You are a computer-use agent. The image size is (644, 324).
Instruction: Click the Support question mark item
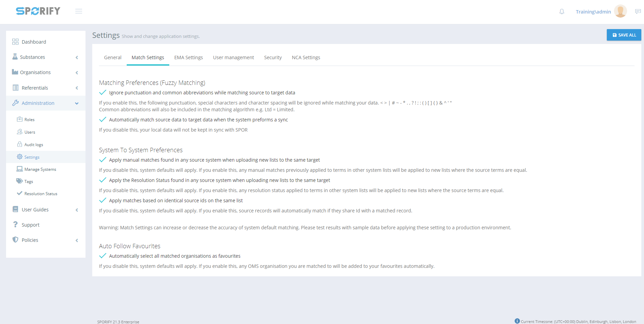click(30, 225)
